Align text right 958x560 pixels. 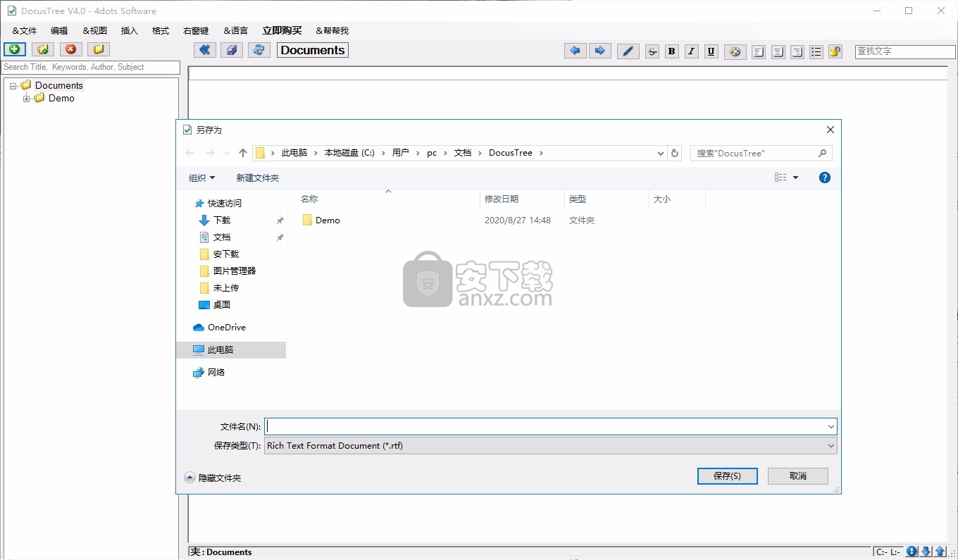coord(797,52)
